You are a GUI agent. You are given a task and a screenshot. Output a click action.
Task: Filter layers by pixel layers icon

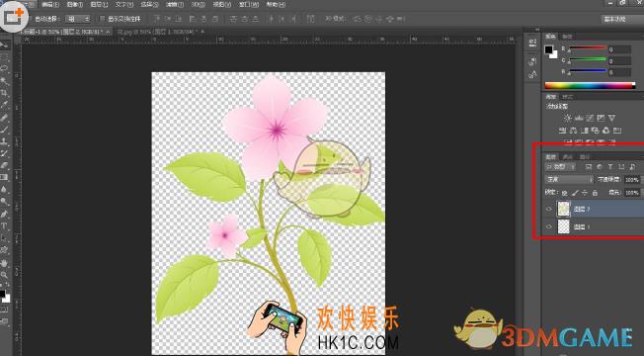click(589, 167)
